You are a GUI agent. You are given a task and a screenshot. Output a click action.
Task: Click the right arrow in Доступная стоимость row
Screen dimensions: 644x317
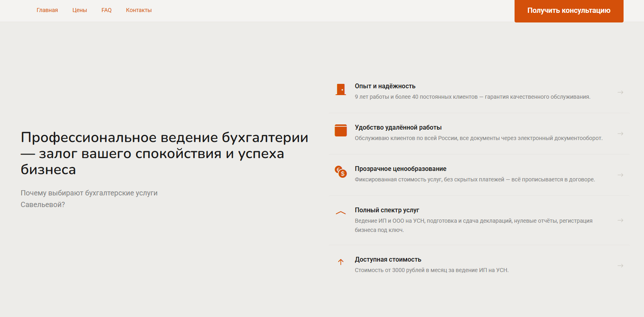pos(620,266)
